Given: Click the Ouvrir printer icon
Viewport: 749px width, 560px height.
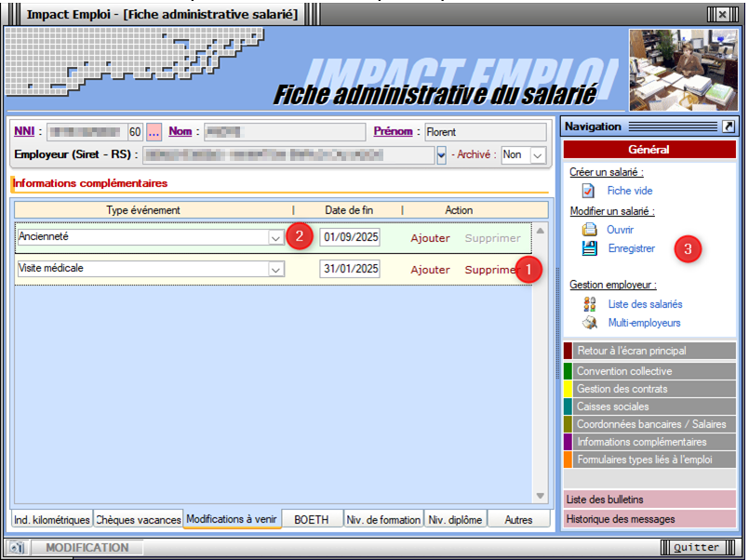Looking at the screenshot, I should 588,229.
